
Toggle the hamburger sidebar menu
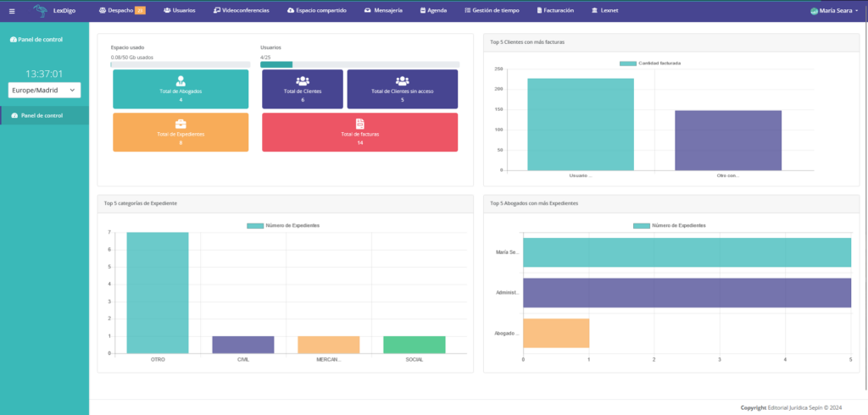pos(12,11)
